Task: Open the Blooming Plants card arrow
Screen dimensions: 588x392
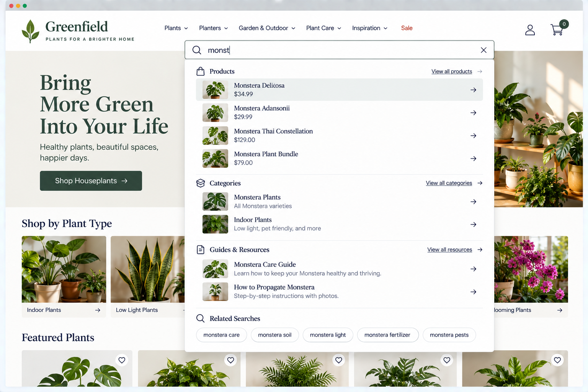Action: 560,310
